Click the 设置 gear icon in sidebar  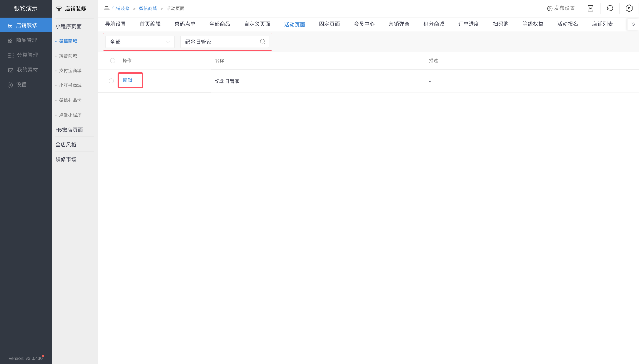tap(10, 85)
